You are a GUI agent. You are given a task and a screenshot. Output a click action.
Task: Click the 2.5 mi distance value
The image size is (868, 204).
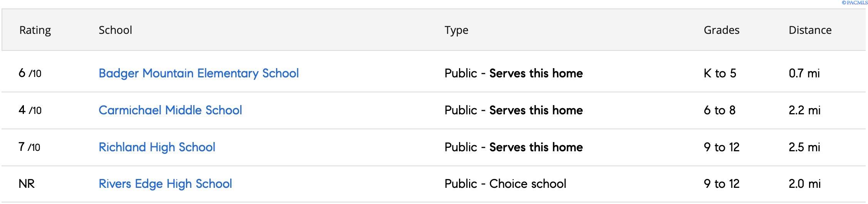click(804, 147)
